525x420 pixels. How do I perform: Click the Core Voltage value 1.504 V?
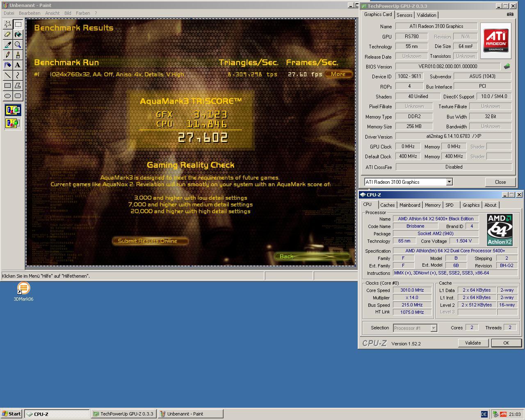[464, 241]
